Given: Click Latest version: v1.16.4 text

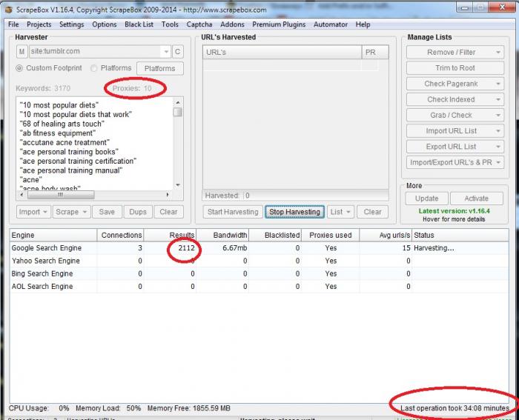Looking at the screenshot, I should click(x=454, y=211).
